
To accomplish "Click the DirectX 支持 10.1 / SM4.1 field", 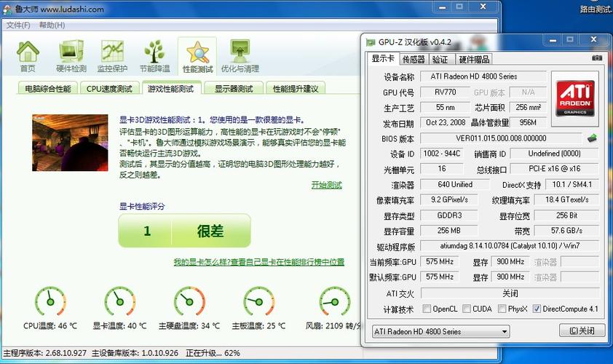I will point(572,184).
